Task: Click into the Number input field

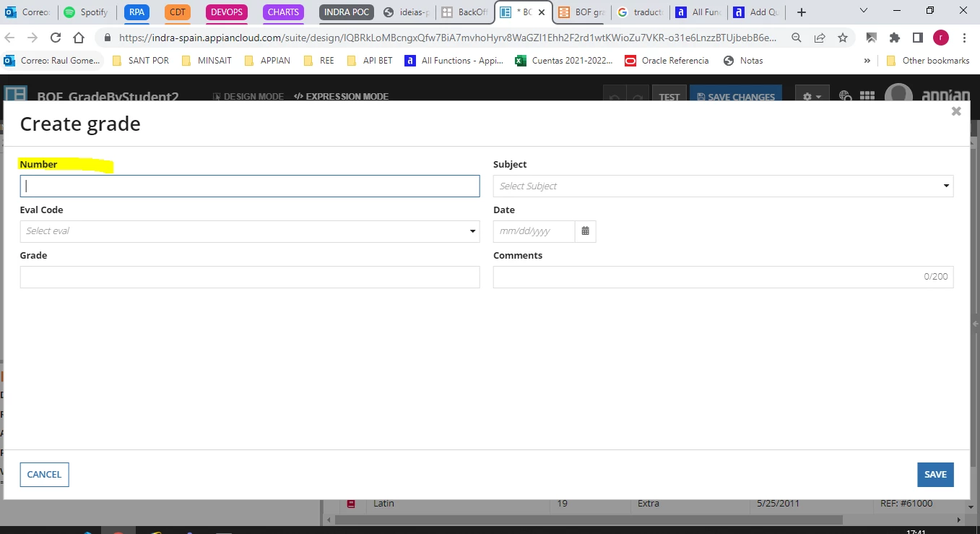Action: (250, 186)
